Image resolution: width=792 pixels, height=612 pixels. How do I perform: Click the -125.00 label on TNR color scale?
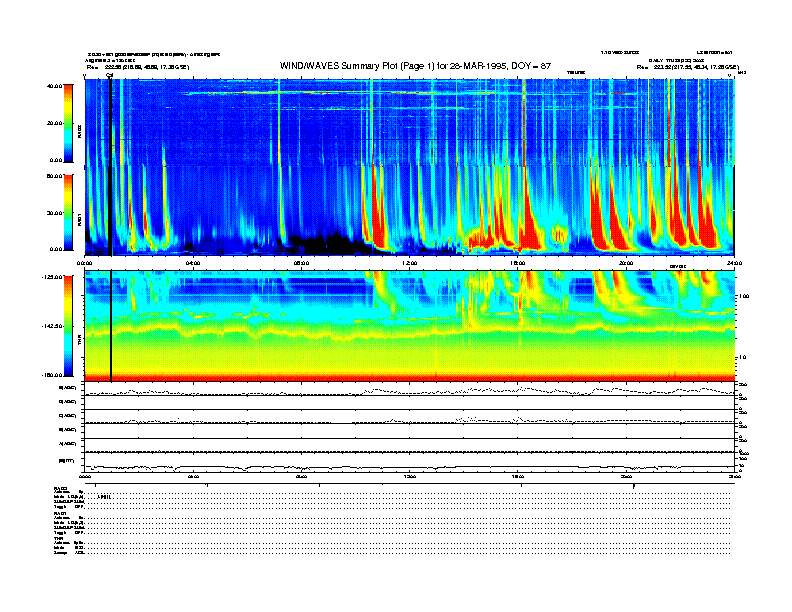tap(53, 277)
